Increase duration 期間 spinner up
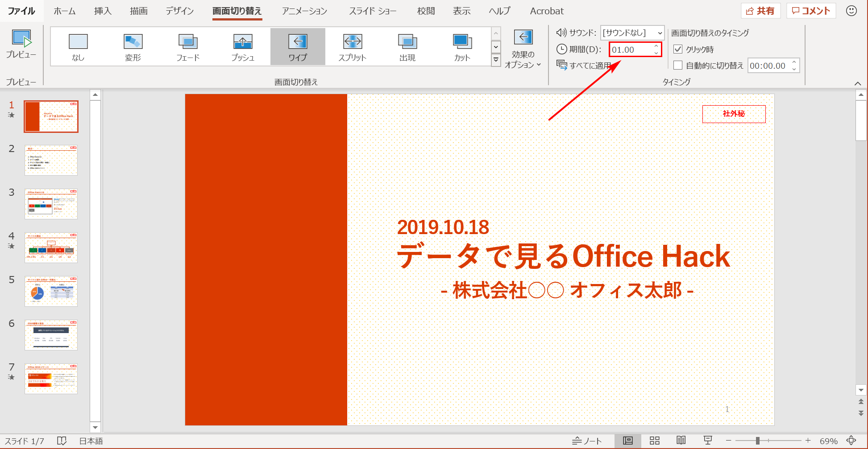The width and height of the screenshot is (868, 449). [656, 46]
